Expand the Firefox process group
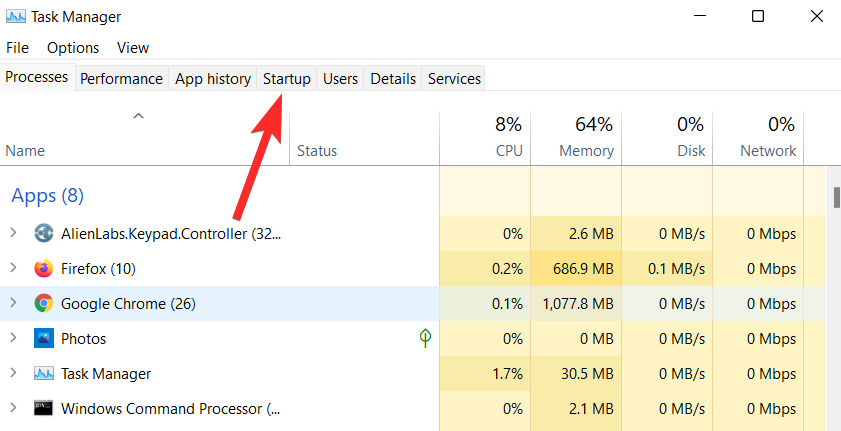The width and height of the screenshot is (841, 431). click(13, 269)
